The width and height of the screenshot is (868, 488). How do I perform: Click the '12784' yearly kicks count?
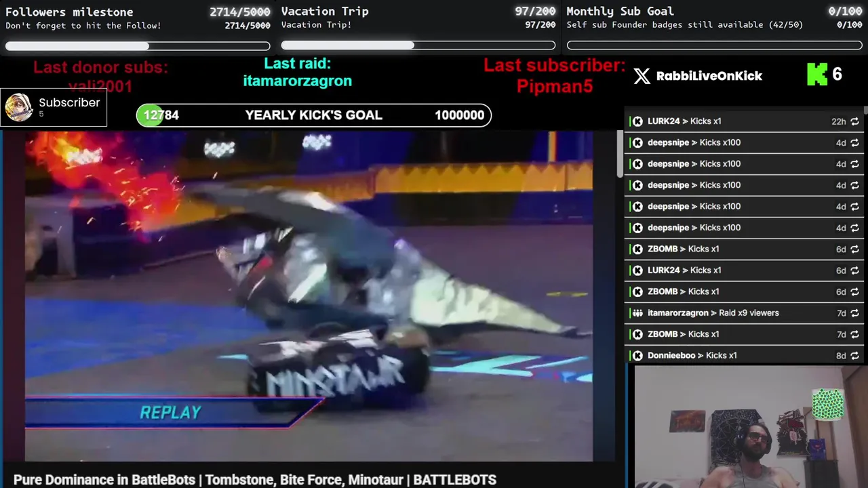[161, 115]
